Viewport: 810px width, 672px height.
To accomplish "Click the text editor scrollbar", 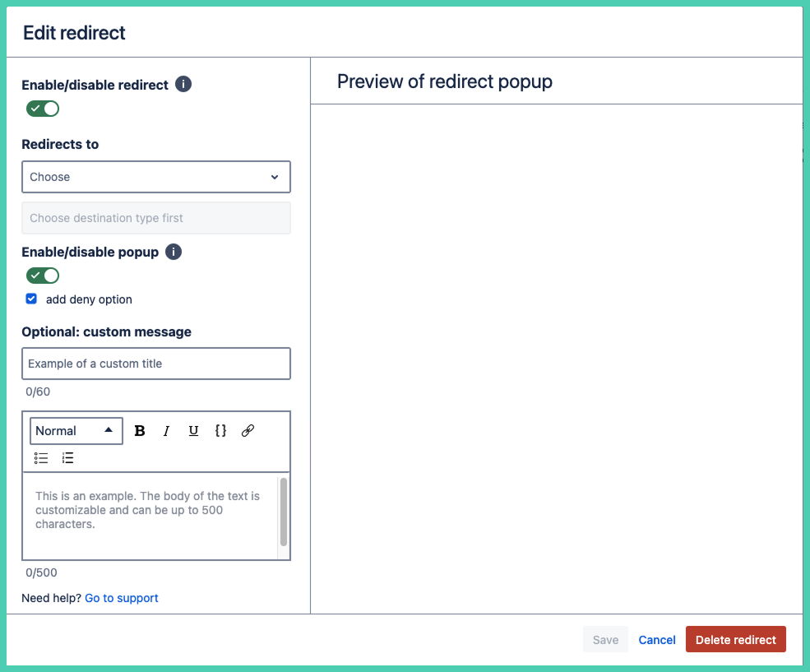I will click(283, 510).
